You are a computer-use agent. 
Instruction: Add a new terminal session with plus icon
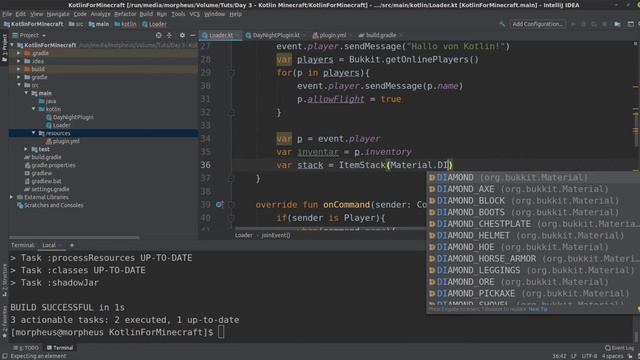pyautogui.click(x=72, y=245)
